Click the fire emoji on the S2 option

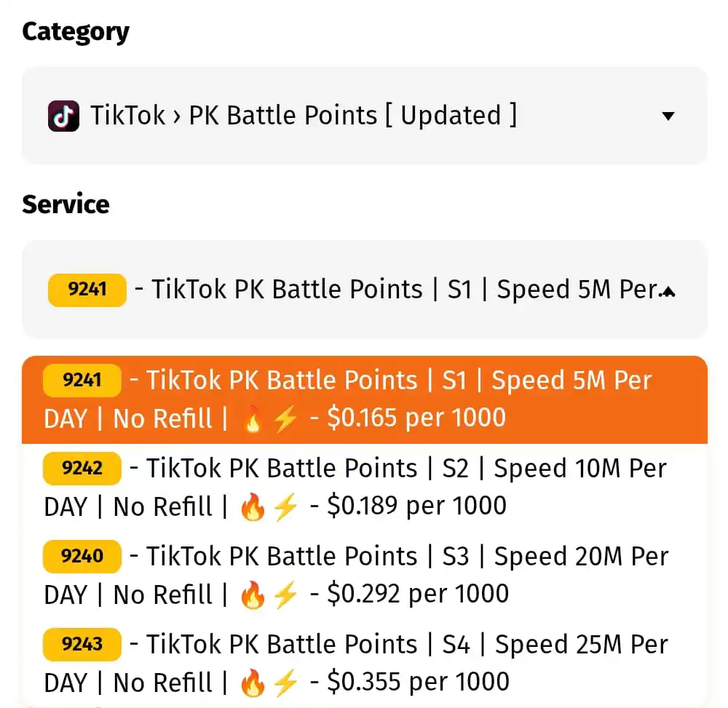253,506
